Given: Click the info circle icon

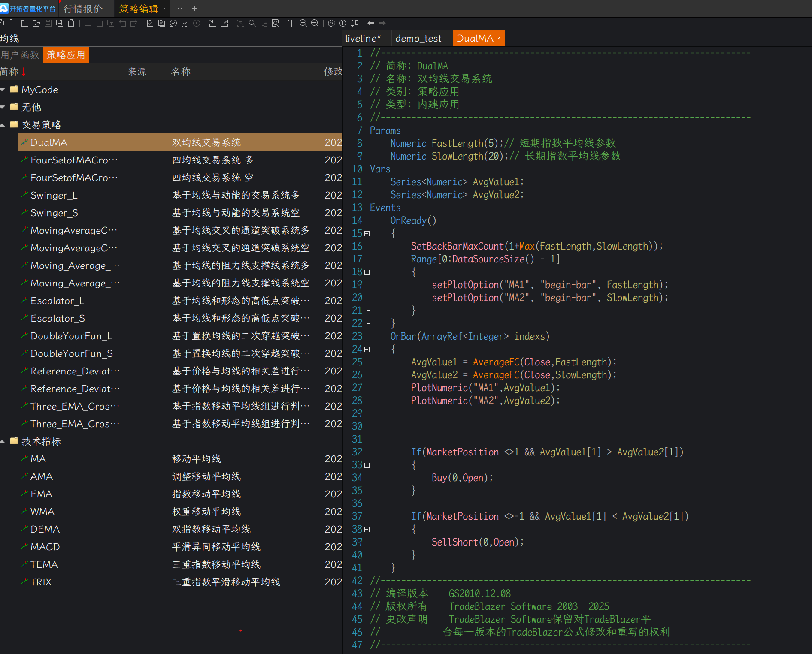Looking at the screenshot, I should click(x=343, y=23).
